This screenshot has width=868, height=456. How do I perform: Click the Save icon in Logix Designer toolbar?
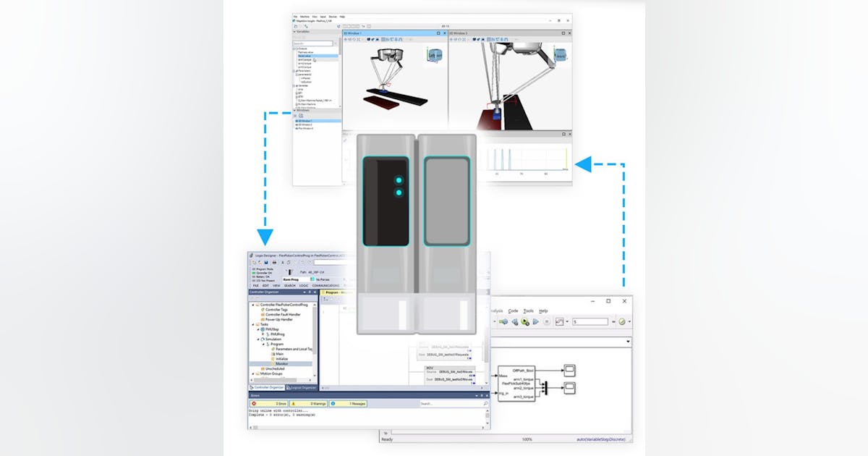[x=266, y=263]
